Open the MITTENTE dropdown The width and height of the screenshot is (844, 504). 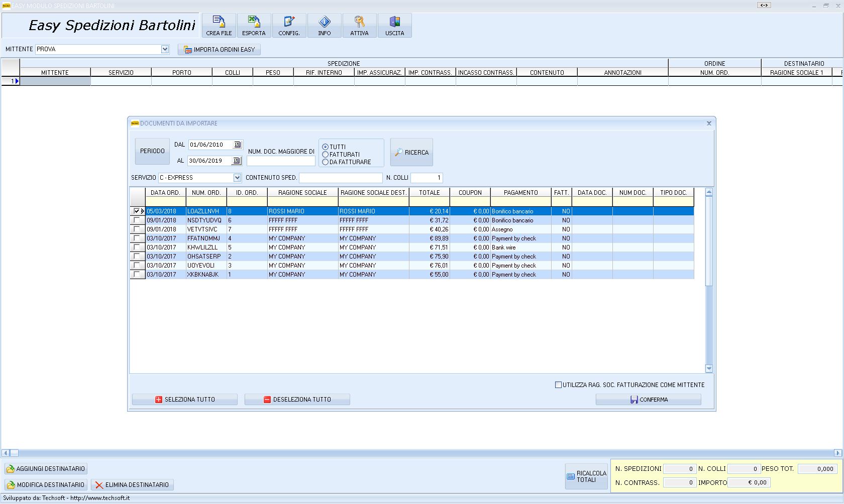165,49
